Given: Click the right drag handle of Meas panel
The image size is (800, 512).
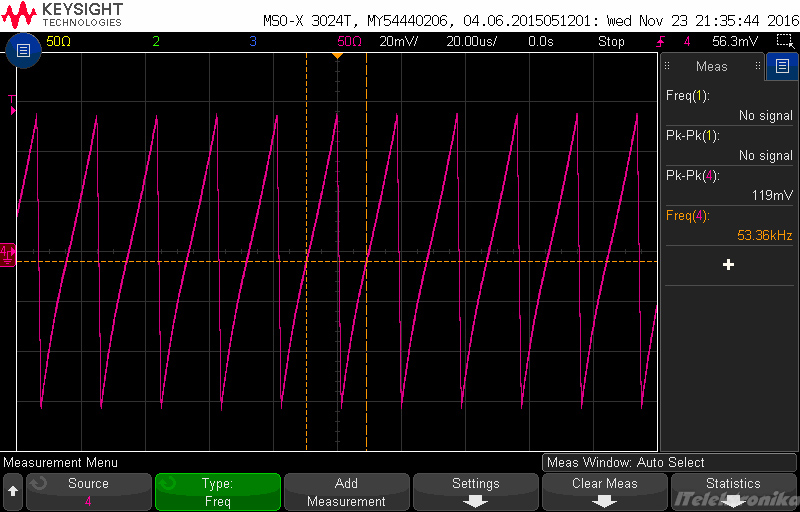Looking at the screenshot, I should tap(758, 66).
